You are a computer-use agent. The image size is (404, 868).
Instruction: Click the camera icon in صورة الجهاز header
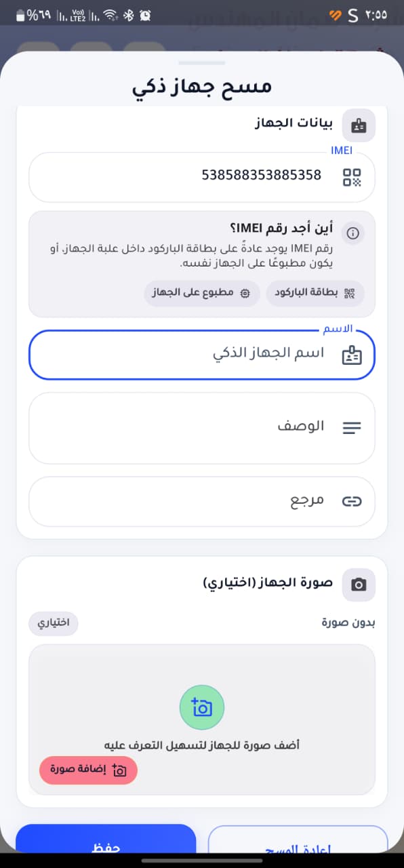pos(358,585)
